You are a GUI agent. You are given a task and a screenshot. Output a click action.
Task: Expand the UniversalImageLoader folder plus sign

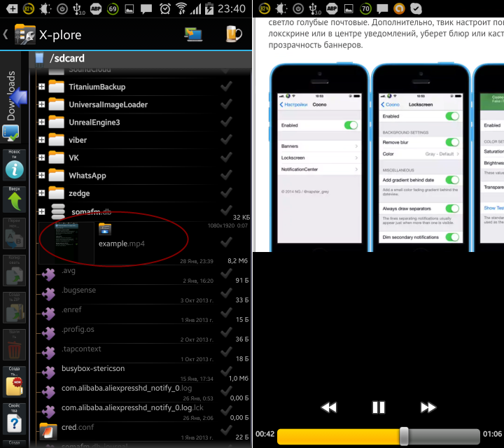(x=41, y=104)
